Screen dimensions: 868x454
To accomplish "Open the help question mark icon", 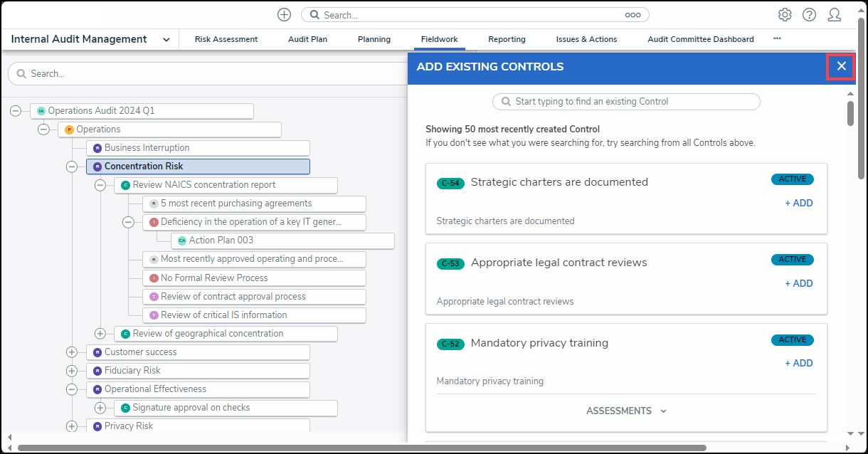I will (x=809, y=15).
